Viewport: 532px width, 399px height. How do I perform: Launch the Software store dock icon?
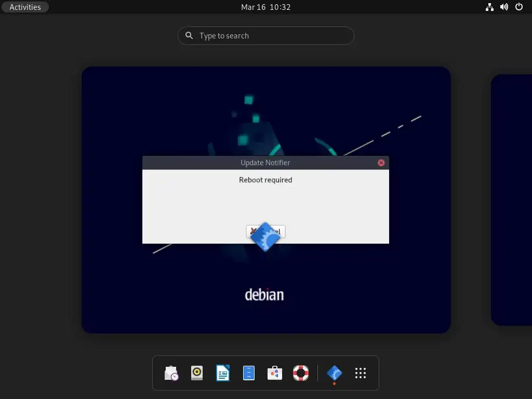click(275, 373)
